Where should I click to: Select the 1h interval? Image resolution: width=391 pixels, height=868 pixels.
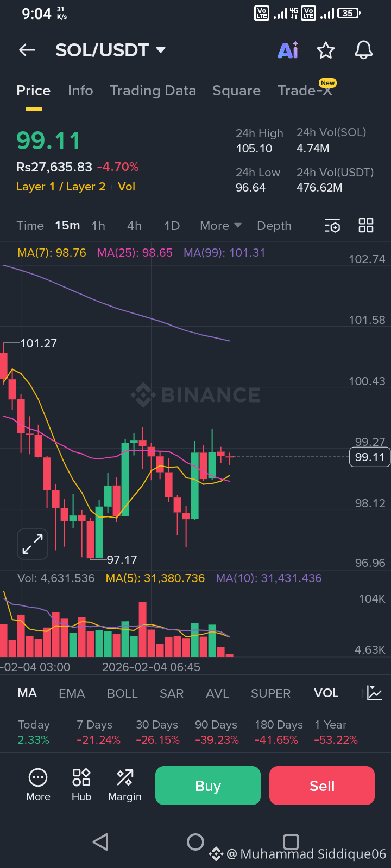point(98,226)
